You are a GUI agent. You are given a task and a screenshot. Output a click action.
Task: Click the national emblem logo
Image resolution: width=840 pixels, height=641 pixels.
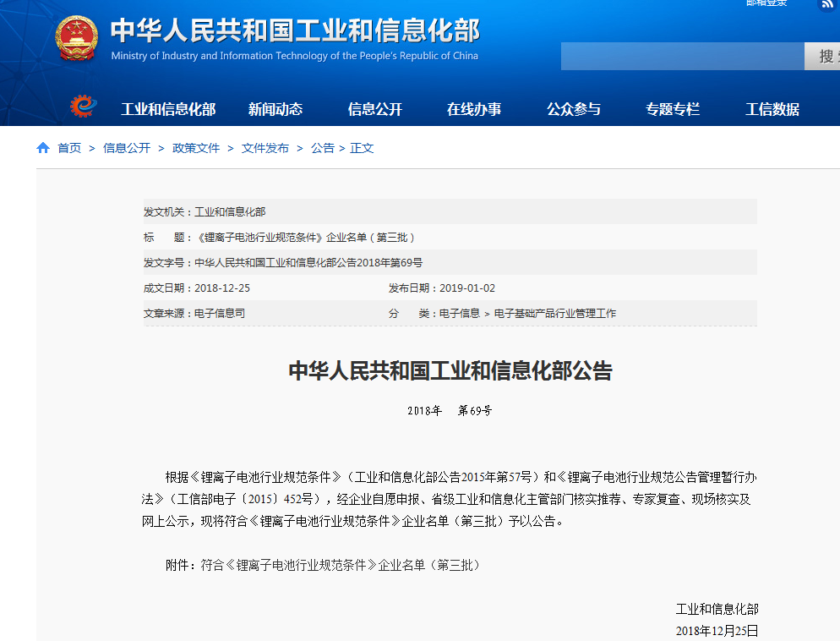coord(76,38)
